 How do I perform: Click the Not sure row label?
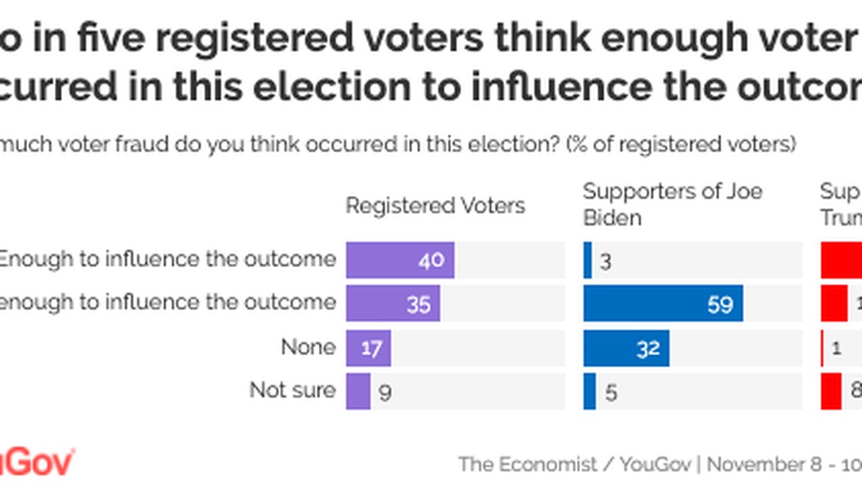coord(293,391)
